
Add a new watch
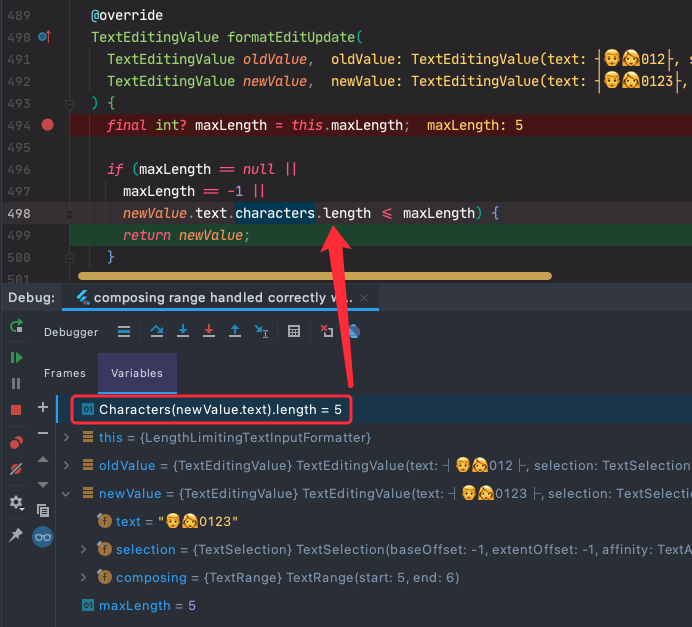click(43, 407)
